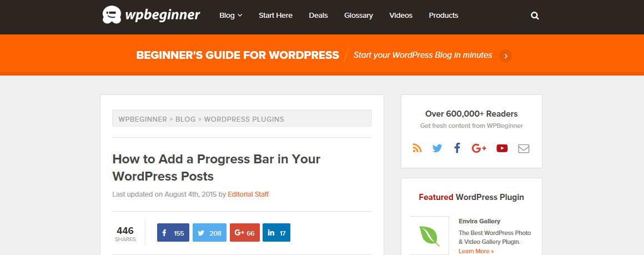Share on Twitter button with 208

coord(209,233)
